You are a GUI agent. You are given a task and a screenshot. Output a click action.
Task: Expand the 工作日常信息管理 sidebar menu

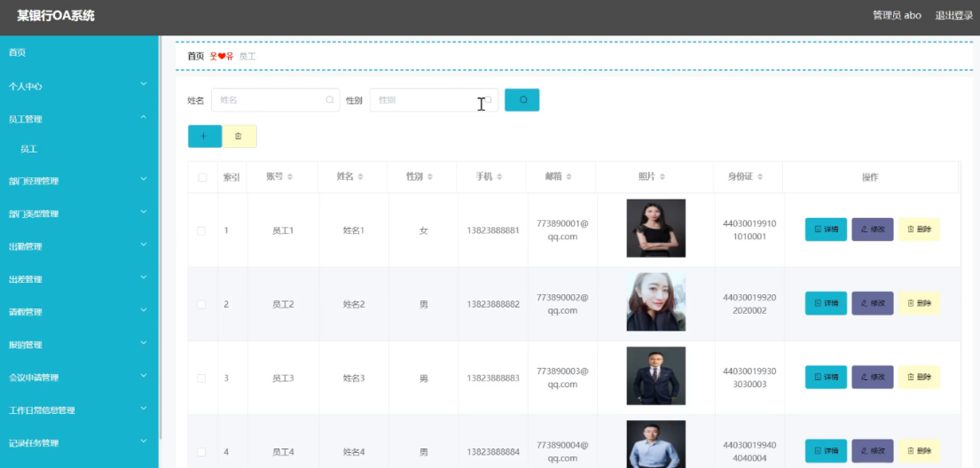(79, 410)
